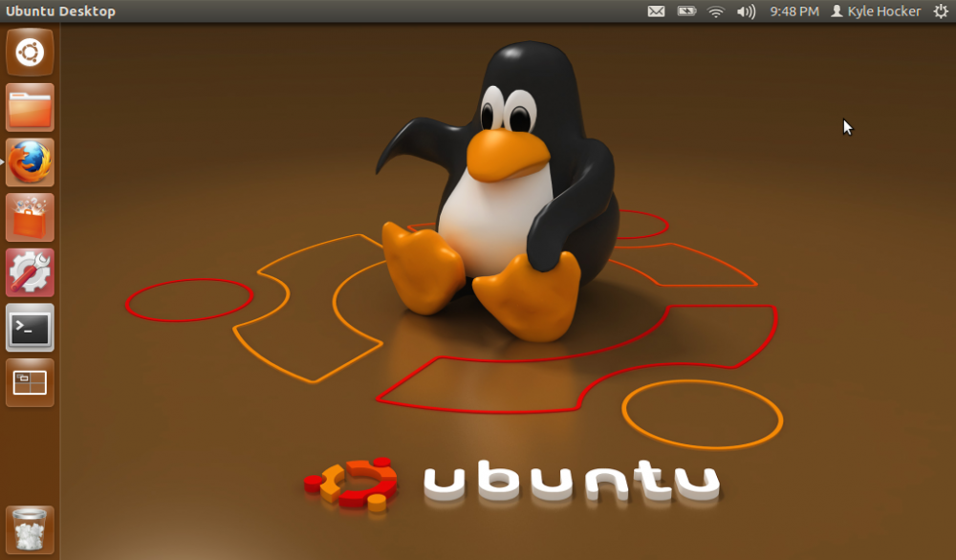This screenshot has width=956, height=560.
Task: Click the Ubuntu Desktop menu label
Action: [x=62, y=11]
